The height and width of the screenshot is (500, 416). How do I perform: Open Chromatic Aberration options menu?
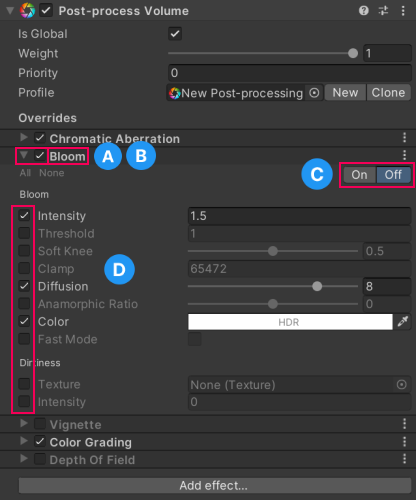point(404,137)
